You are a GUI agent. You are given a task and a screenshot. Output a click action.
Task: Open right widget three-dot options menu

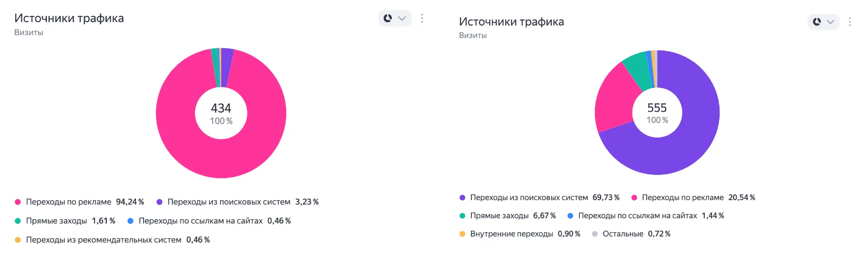849,22
